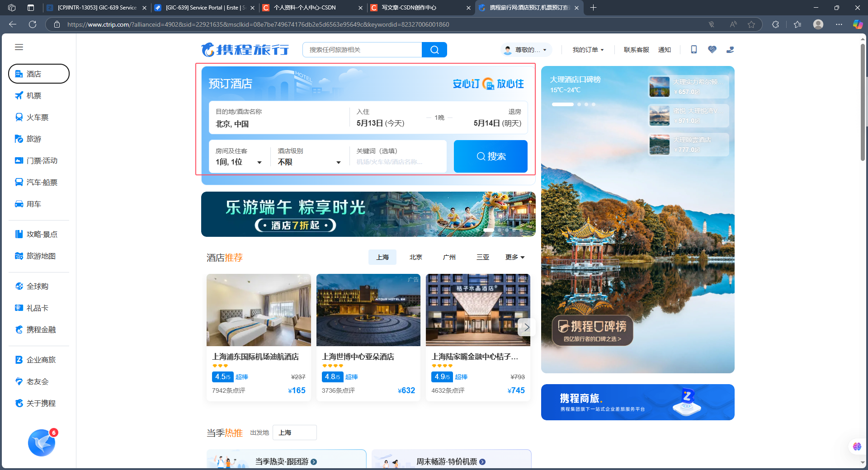Open 上海陆家嘴金融中心桔子 hotel card
The height and width of the screenshot is (470, 868).
478,338
